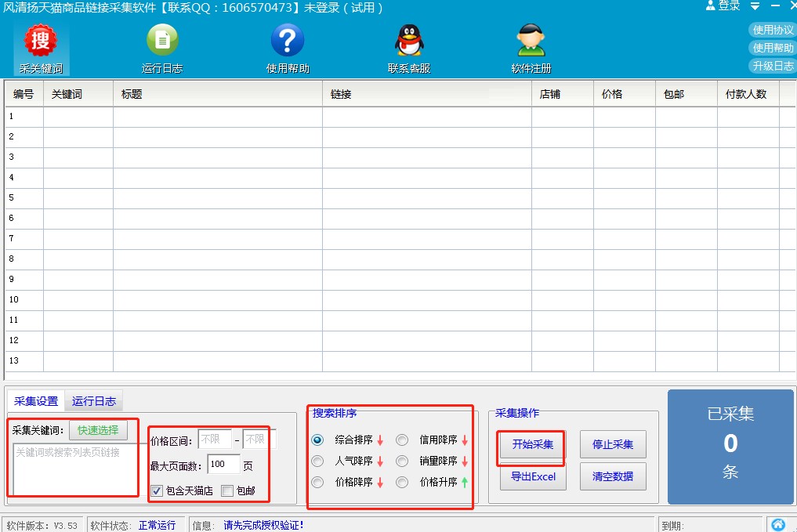
Task: Click the maximum price field
Action: (x=259, y=439)
